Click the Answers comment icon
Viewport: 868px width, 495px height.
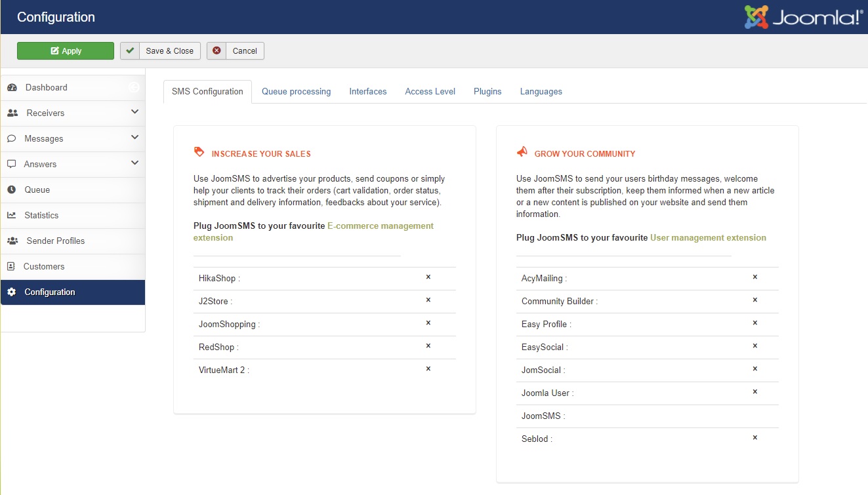click(x=12, y=165)
